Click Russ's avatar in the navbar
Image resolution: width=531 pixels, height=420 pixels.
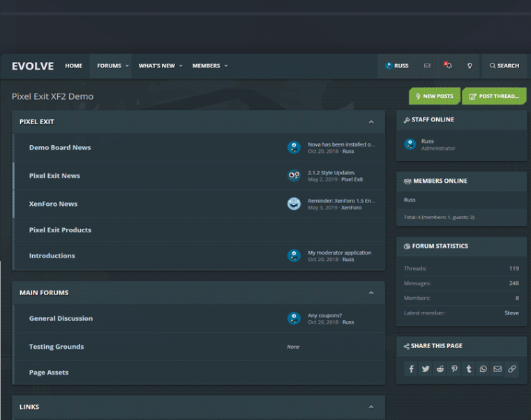[x=389, y=66]
